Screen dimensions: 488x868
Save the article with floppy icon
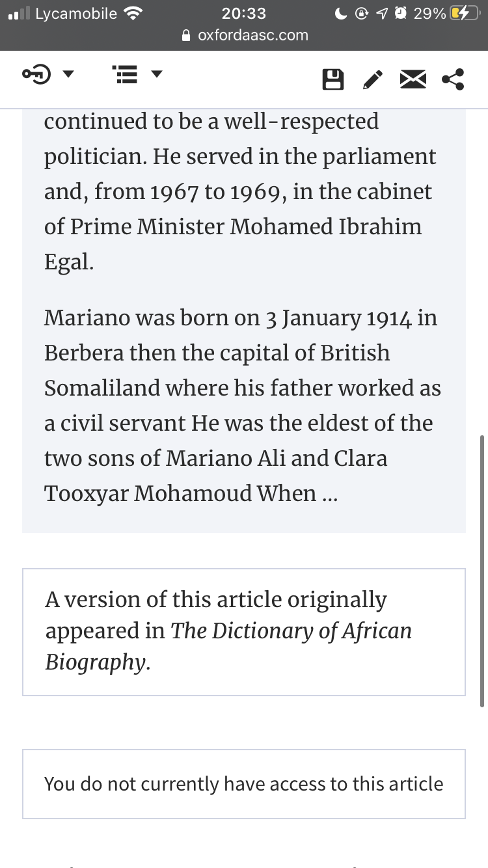333,79
